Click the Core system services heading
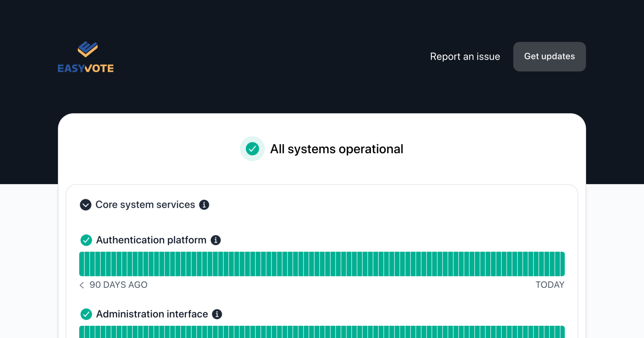Image resolution: width=644 pixels, height=338 pixels. click(145, 205)
